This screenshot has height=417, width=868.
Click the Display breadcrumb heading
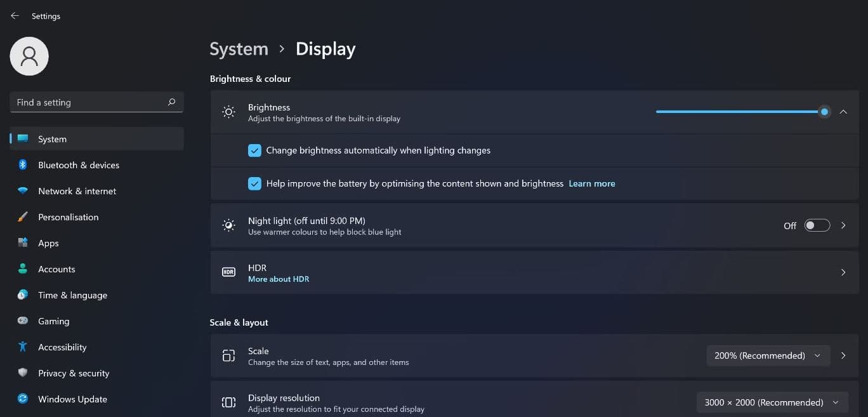325,50
